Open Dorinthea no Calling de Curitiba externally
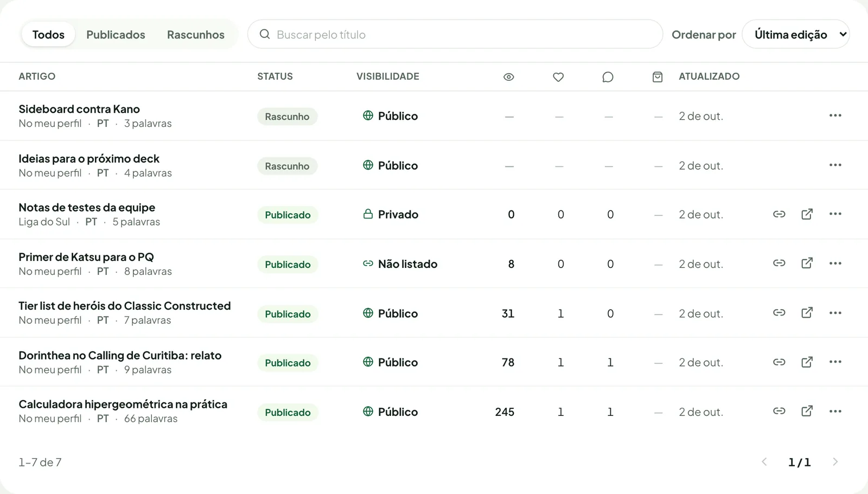The width and height of the screenshot is (868, 494). click(x=807, y=362)
